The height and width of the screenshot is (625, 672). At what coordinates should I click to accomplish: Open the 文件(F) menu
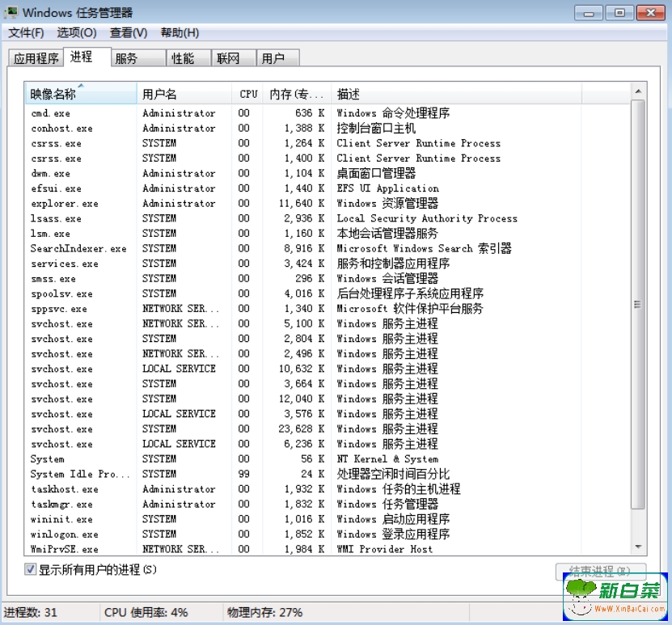[x=26, y=32]
